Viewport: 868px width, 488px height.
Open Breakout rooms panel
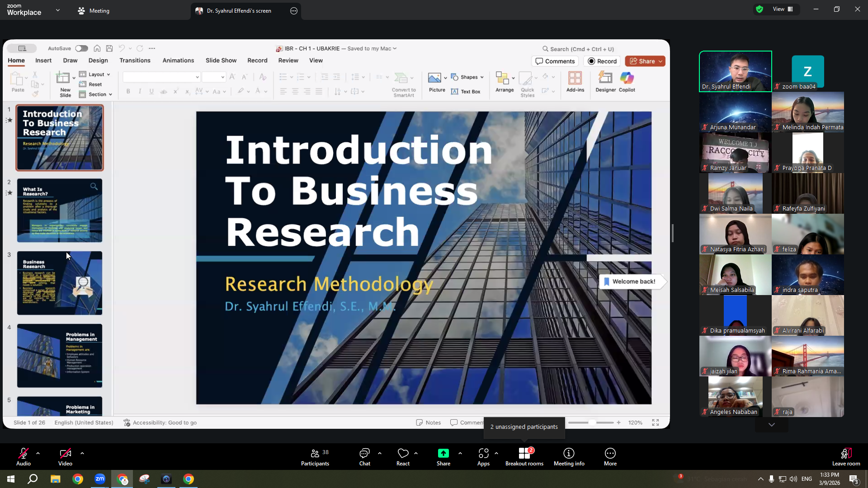524,456
